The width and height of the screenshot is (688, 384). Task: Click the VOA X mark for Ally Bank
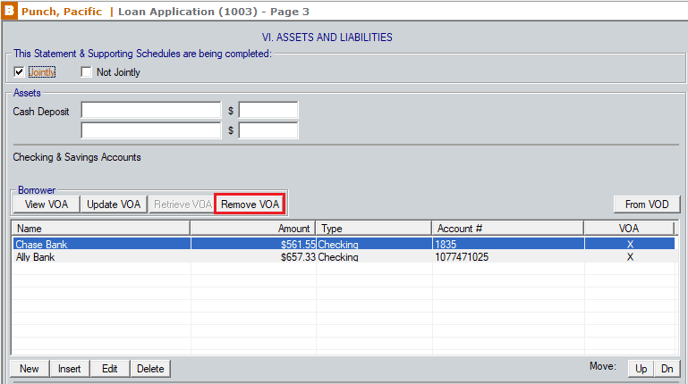click(630, 257)
